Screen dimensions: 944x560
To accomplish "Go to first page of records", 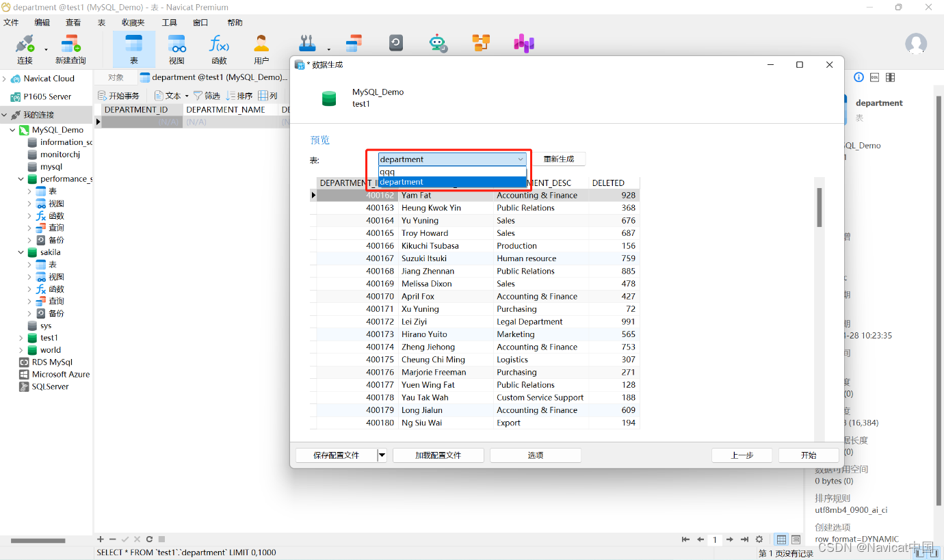I will (x=686, y=539).
